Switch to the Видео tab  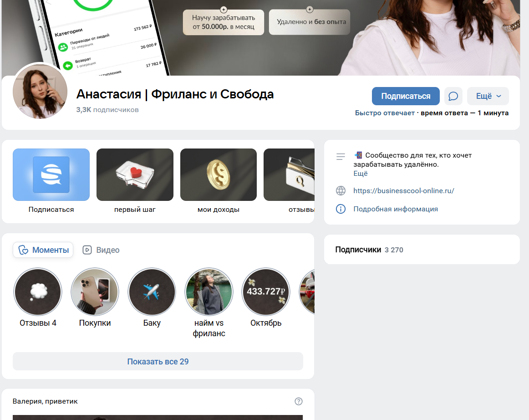pyautogui.click(x=101, y=250)
